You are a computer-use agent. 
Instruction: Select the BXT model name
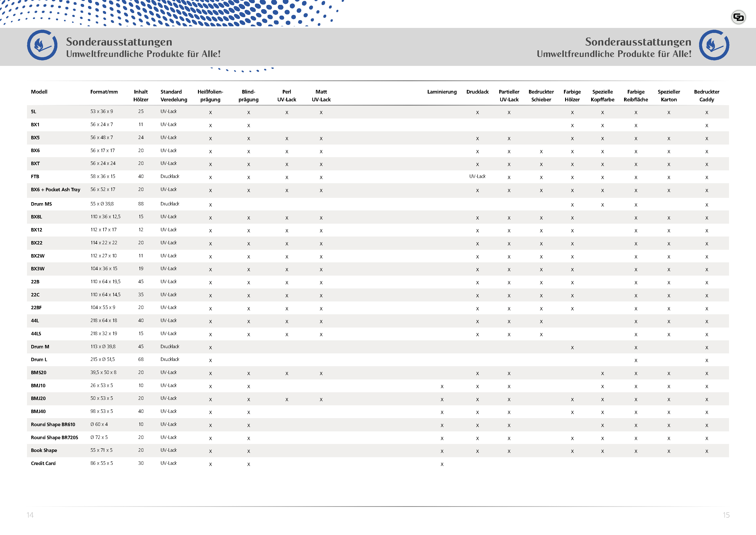click(x=35, y=164)
